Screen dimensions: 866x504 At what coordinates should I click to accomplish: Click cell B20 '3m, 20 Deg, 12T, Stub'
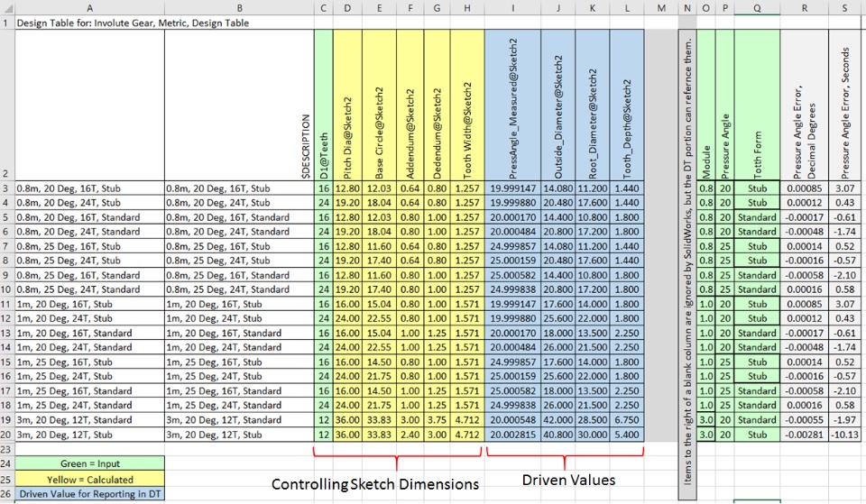pyautogui.click(x=239, y=435)
